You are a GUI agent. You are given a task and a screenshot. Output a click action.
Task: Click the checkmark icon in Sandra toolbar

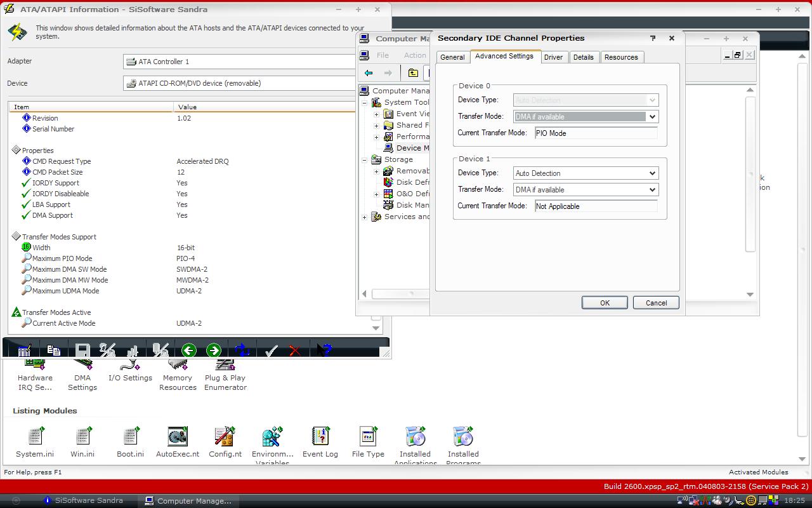[271, 351]
